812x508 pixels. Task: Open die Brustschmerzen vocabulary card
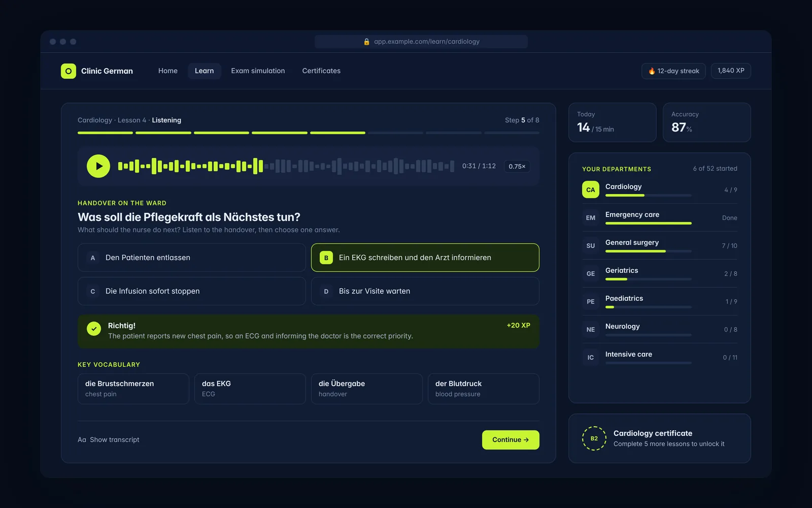133,389
